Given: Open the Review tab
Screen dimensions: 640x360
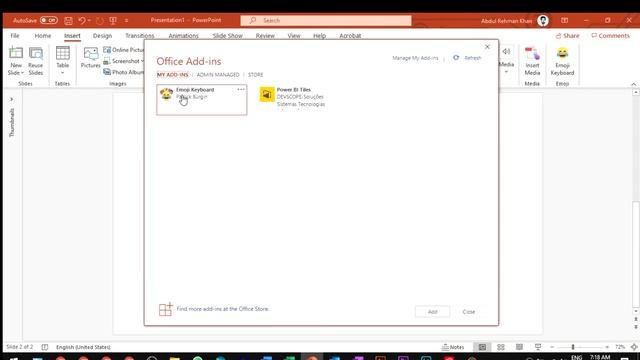Looking at the screenshot, I should pos(265,36).
